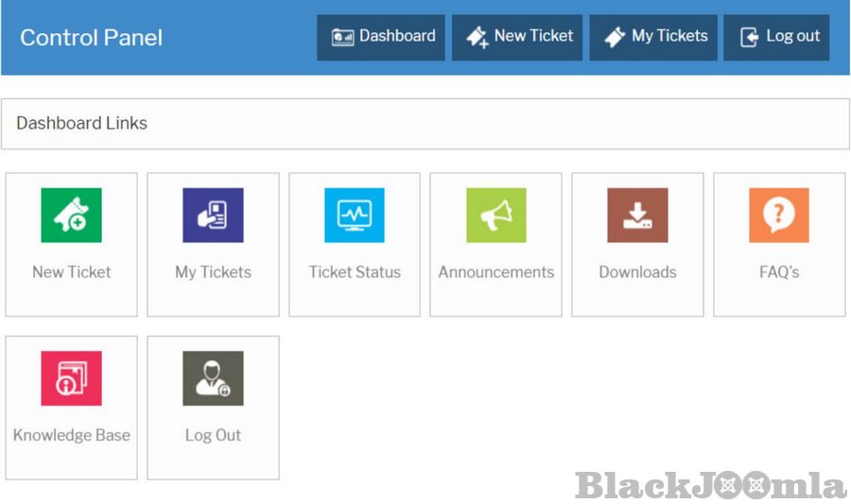
Task: Click the green New Ticket tile icon
Action: tap(71, 215)
